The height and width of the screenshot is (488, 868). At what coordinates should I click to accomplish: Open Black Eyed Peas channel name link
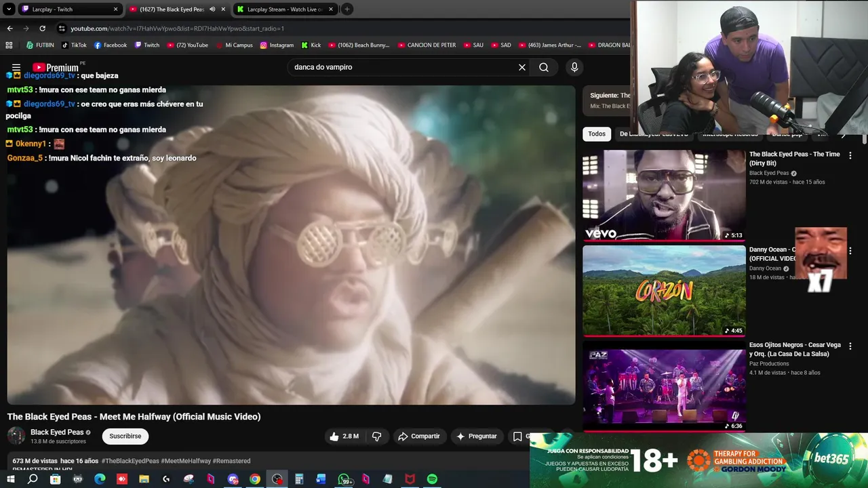(57, 432)
